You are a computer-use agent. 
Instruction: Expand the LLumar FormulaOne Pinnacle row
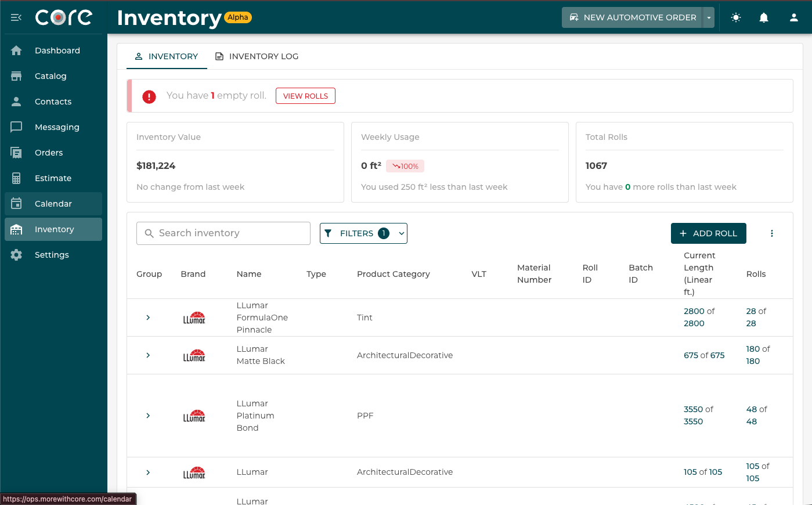coord(147,318)
